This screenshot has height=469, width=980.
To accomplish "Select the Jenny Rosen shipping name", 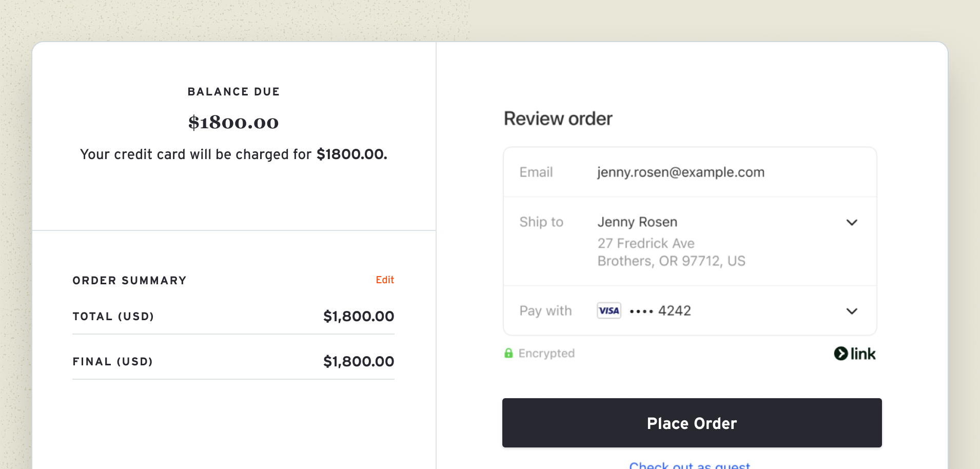I will coord(637,222).
